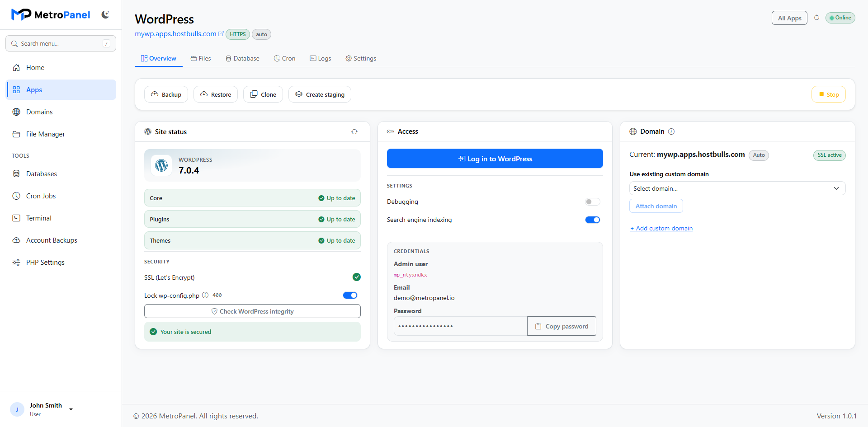Click the refresh icon beside All Apps
Viewport: 868px width, 427px height.
pos(816,18)
